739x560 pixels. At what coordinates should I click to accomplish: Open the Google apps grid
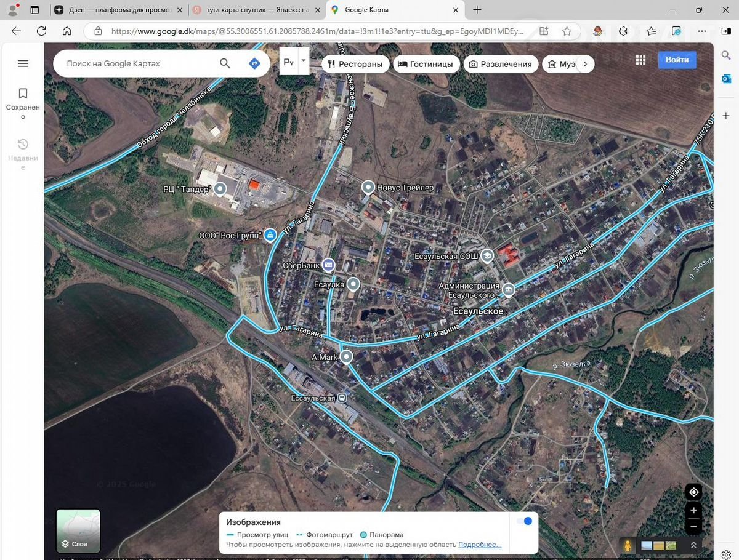tap(640, 60)
